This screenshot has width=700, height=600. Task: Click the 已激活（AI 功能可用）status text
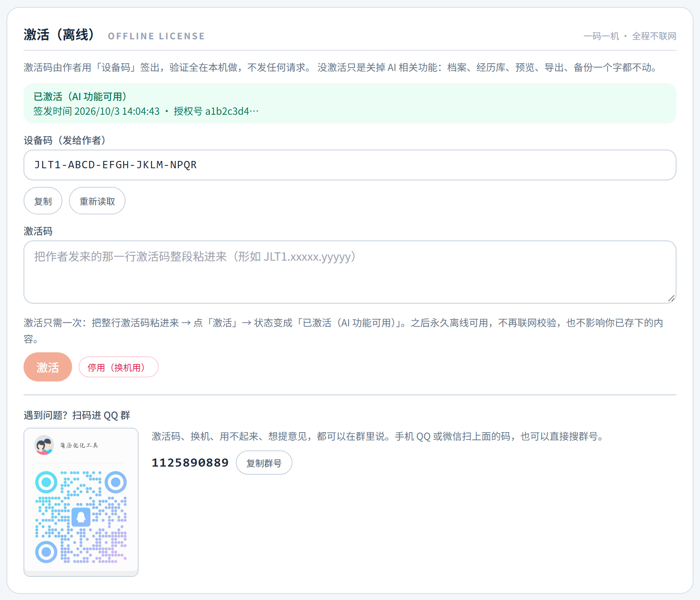pos(80,96)
